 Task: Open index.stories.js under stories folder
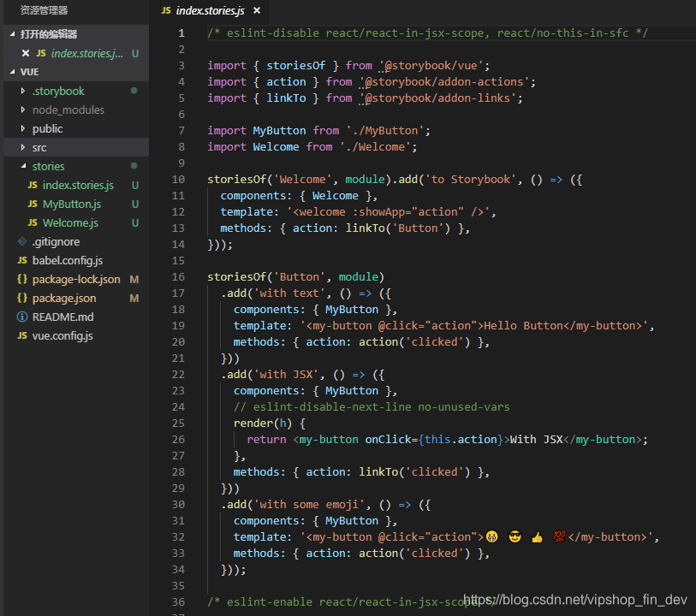tap(78, 185)
